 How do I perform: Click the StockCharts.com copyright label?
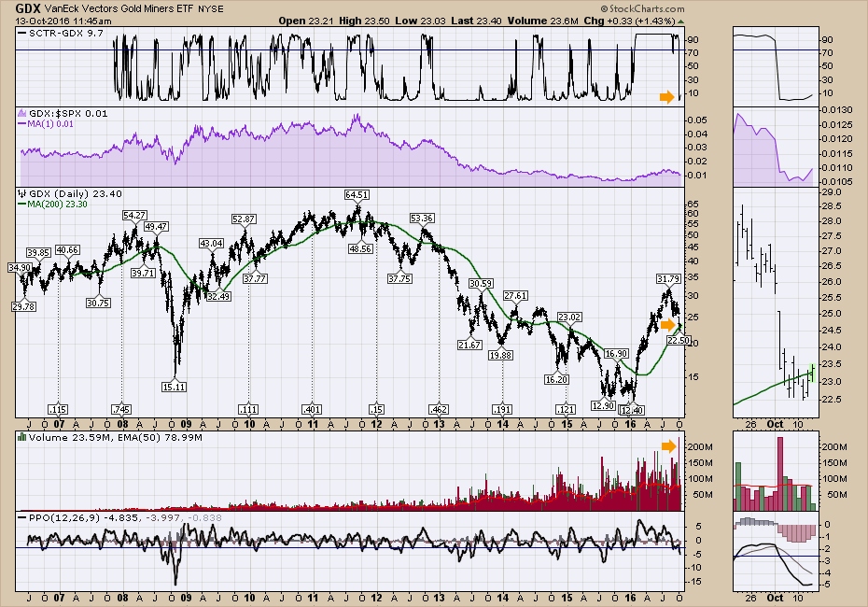click(x=642, y=8)
